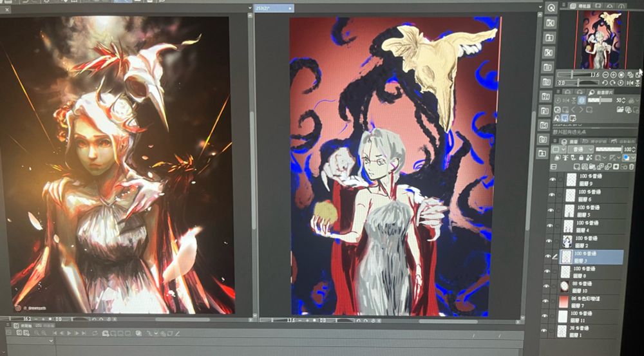This screenshot has height=356, width=644.
Task: Click the bottom icon in the command bar column
Action: (544, 153)
